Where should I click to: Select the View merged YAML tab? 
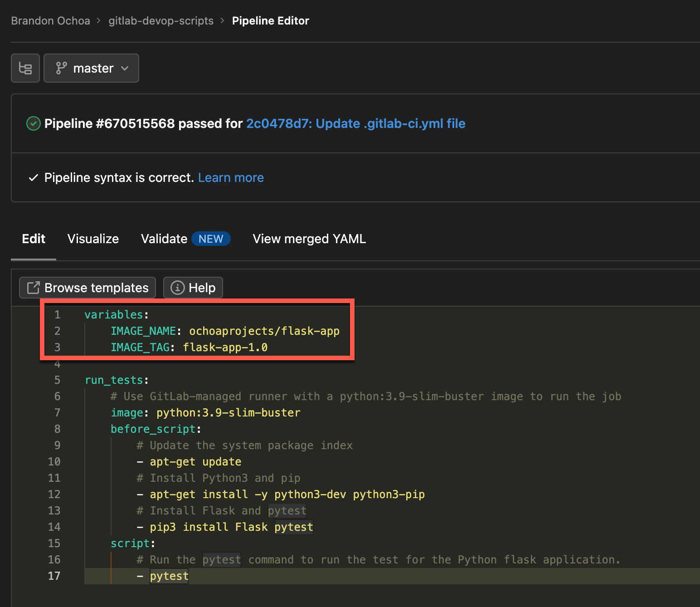point(309,239)
